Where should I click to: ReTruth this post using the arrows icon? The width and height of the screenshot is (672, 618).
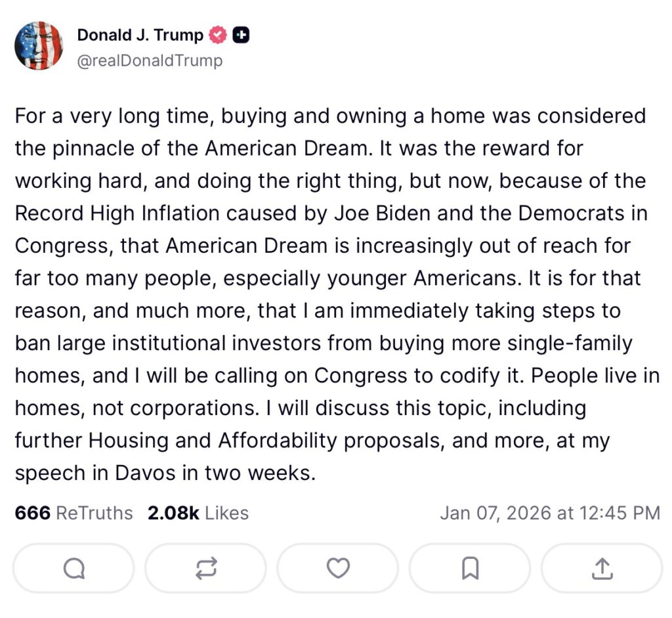tap(205, 568)
